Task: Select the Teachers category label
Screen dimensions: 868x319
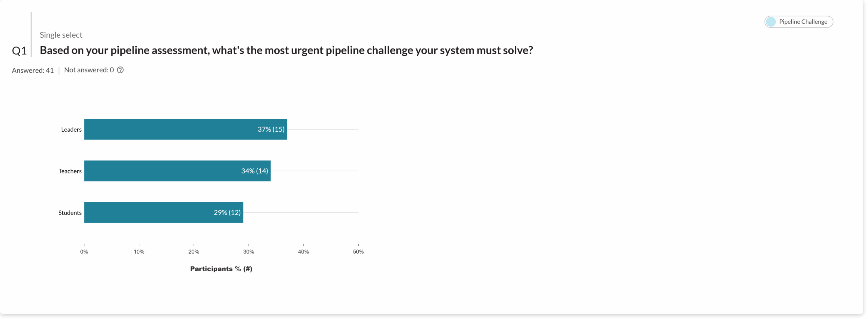Action: pyautogui.click(x=70, y=171)
